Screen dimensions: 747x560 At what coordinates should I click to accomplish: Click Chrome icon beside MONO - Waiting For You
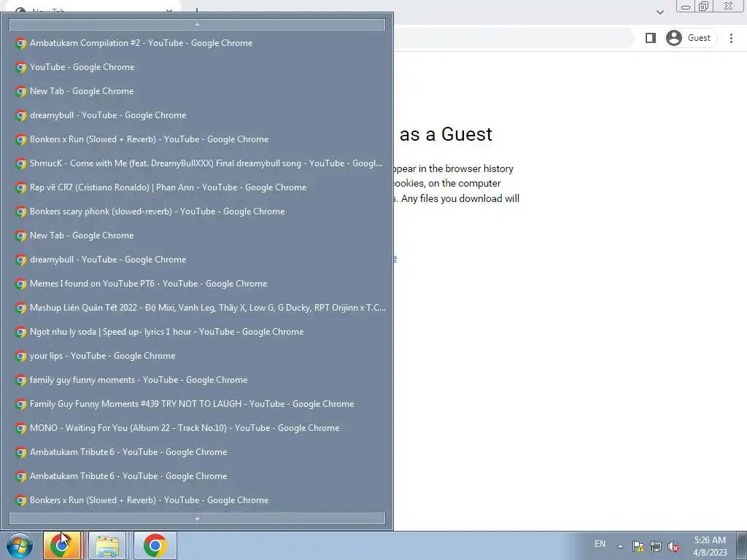tap(20, 428)
